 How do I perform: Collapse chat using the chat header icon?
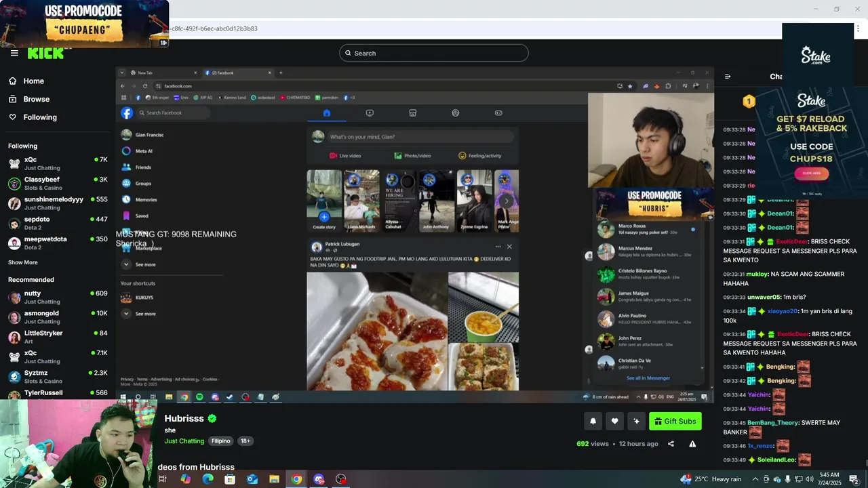point(728,77)
